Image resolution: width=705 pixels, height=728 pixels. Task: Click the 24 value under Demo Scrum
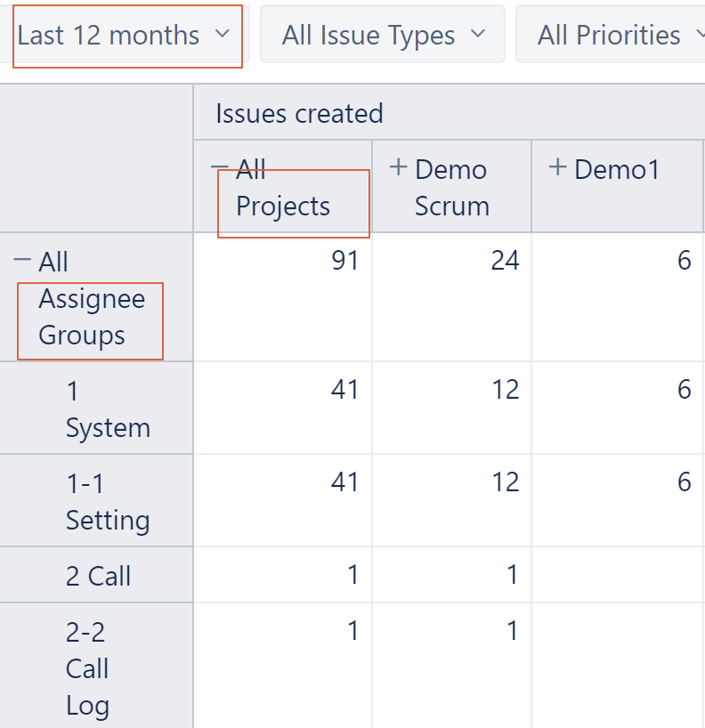pyautogui.click(x=503, y=260)
